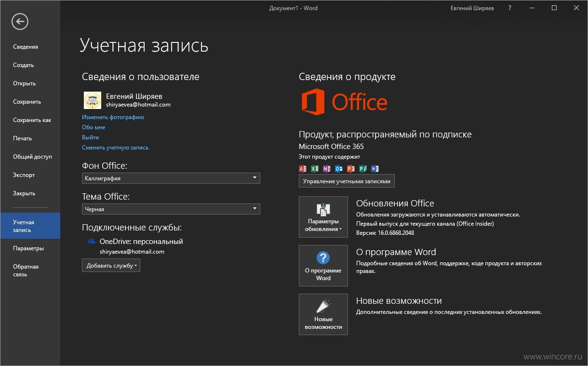
Task: Click the OneDrive cloud icon
Action: [92, 242]
